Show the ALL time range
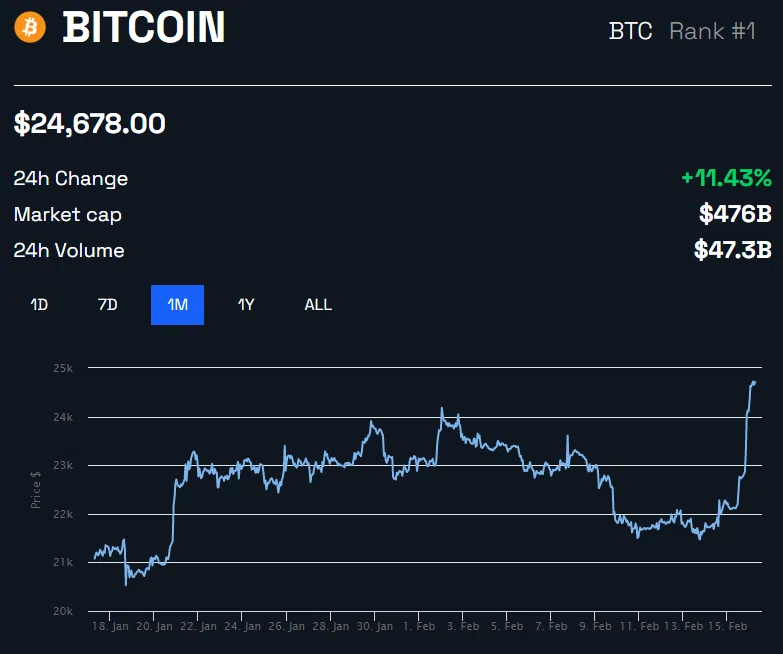 pos(318,305)
